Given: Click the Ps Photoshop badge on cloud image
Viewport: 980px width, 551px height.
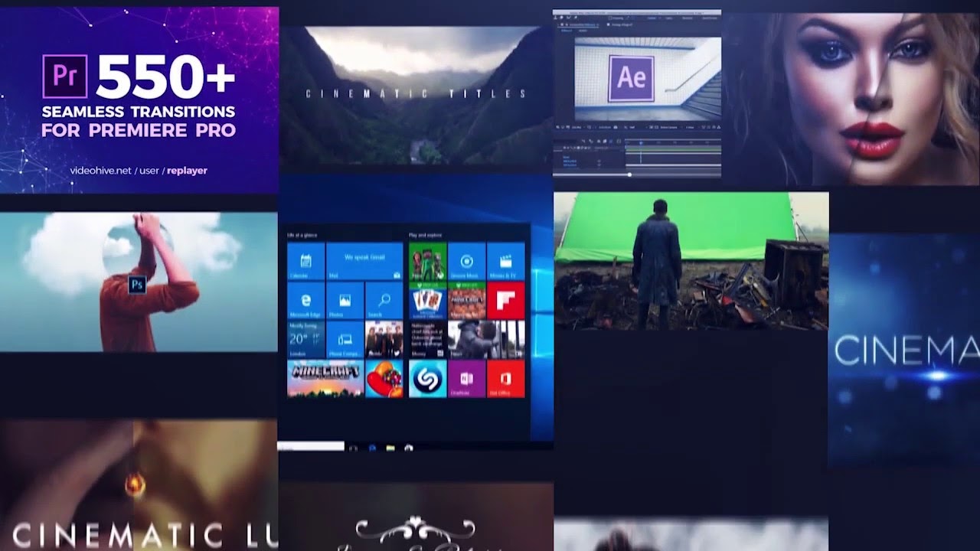Looking at the screenshot, I should point(138,285).
